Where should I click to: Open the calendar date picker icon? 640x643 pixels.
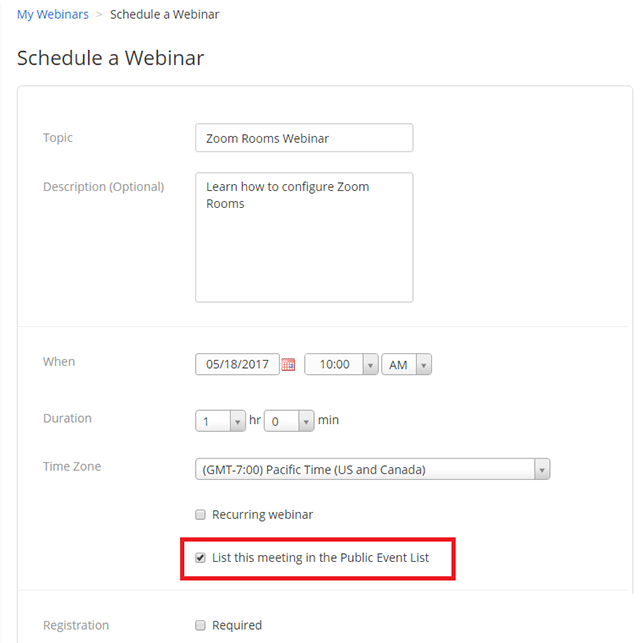(x=288, y=364)
